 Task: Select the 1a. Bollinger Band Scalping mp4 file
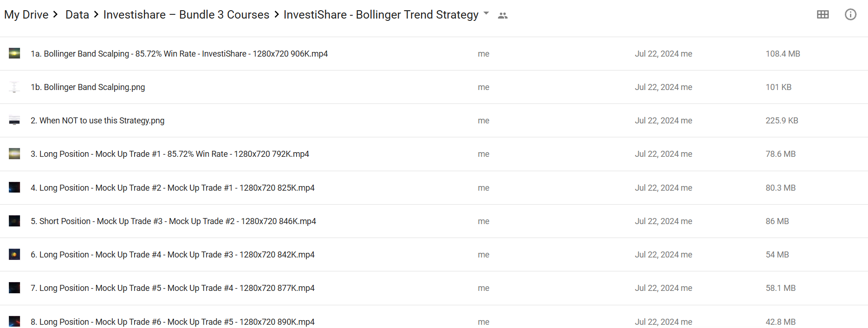click(x=179, y=54)
